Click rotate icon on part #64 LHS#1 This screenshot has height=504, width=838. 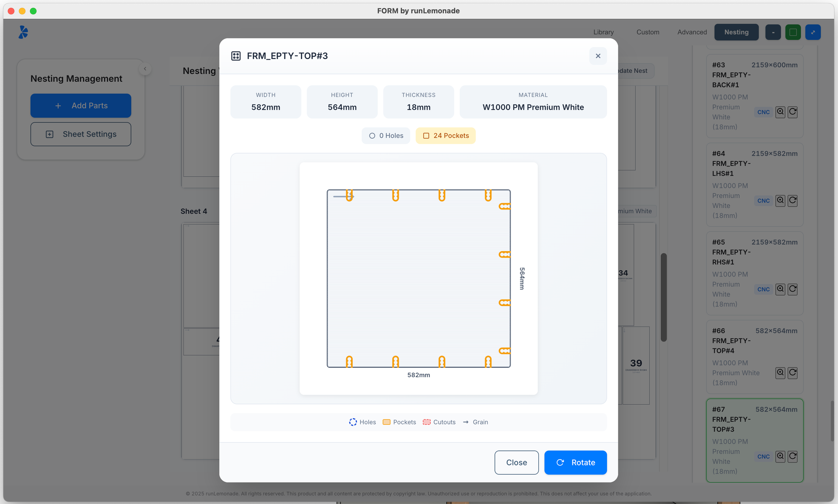point(792,201)
